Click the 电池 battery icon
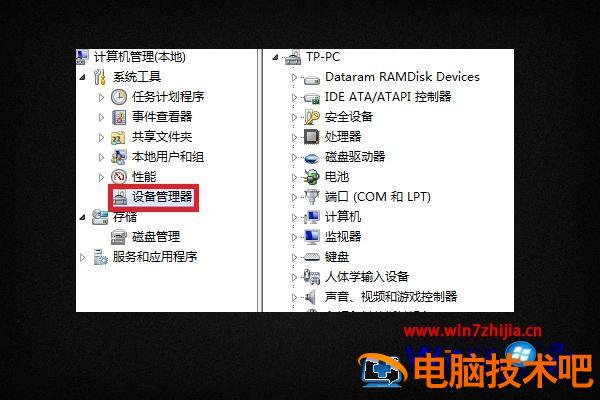Screen dimensions: 600x400 click(x=311, y=177)
